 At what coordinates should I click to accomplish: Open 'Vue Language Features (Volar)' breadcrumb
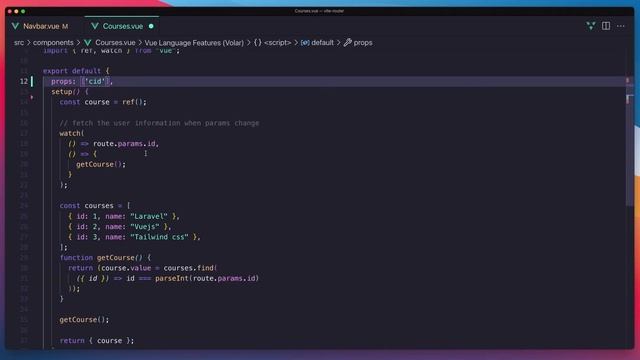[x=194, y=42]
